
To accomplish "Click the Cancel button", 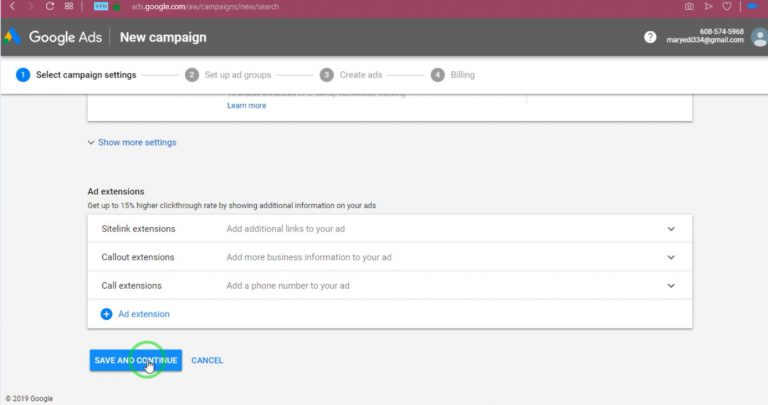I will point(207,360).
